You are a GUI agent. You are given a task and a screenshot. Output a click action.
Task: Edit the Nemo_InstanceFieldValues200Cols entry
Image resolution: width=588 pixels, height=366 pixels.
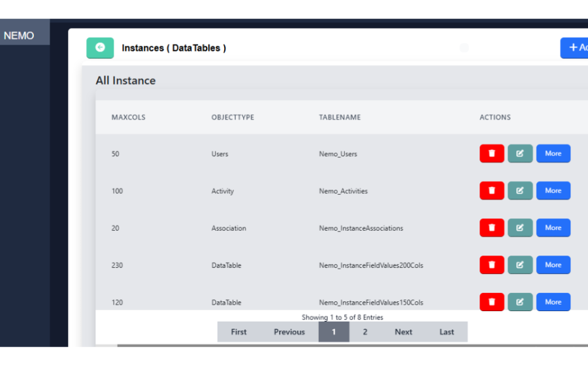click(520, 265)
